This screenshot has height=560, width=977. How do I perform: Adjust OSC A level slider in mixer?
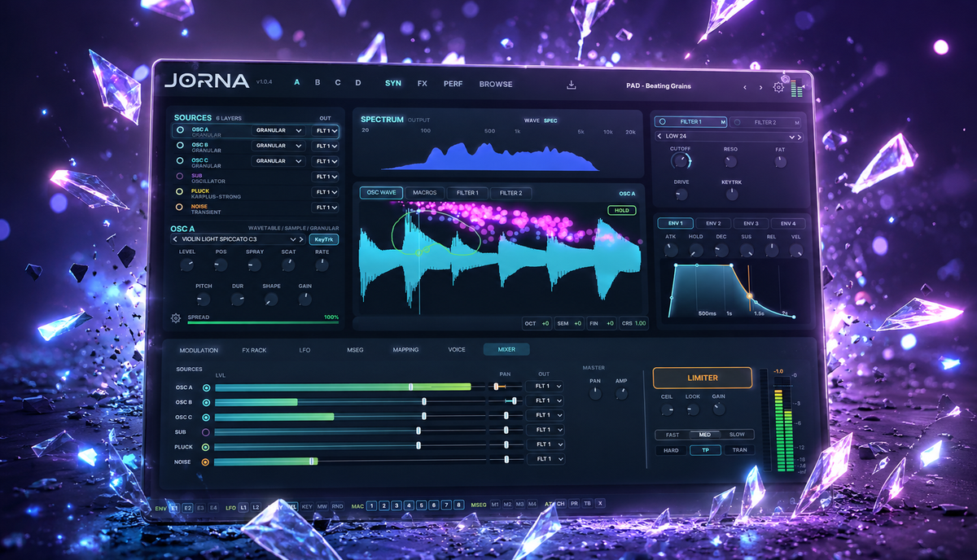[x=350, y=387]
